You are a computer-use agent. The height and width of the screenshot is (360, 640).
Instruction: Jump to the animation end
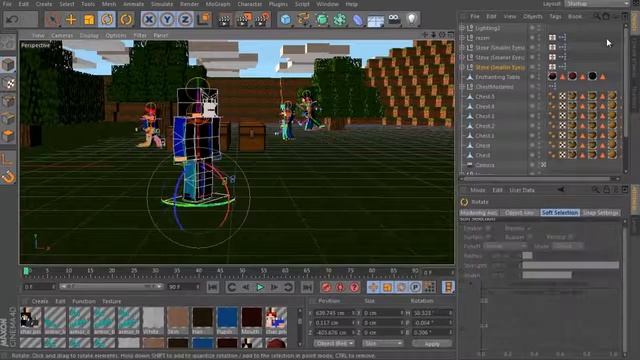tap(307, 287)
